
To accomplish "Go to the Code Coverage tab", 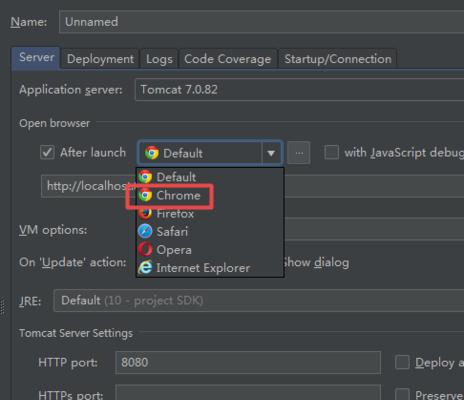I will click(228, 59).
